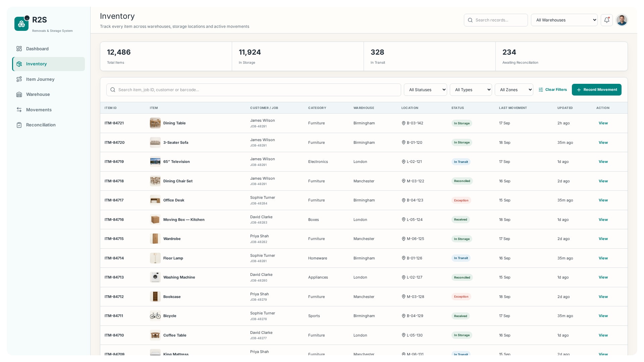Screen dimensions: 644x362
Task: Open Item Journey page
Action: tap(48, 79)
